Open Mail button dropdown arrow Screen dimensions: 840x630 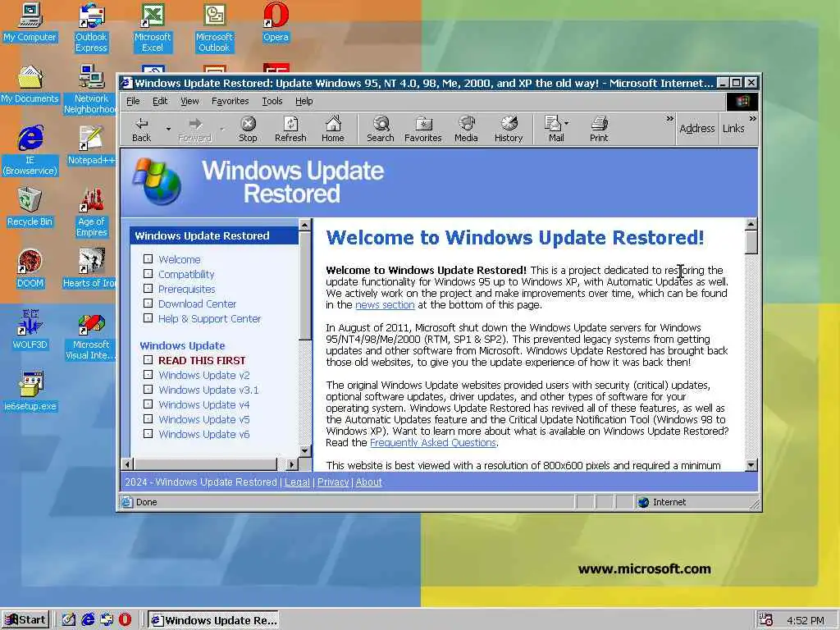(x=567, y=124)
